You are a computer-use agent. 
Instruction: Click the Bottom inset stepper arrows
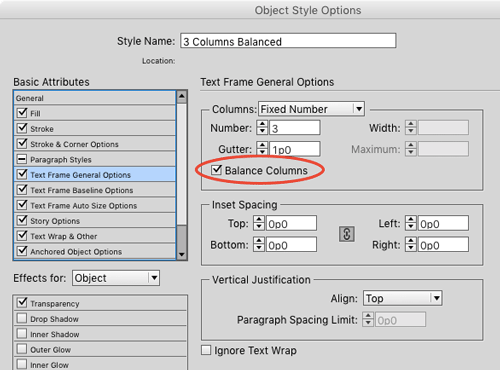click(259, 245)
